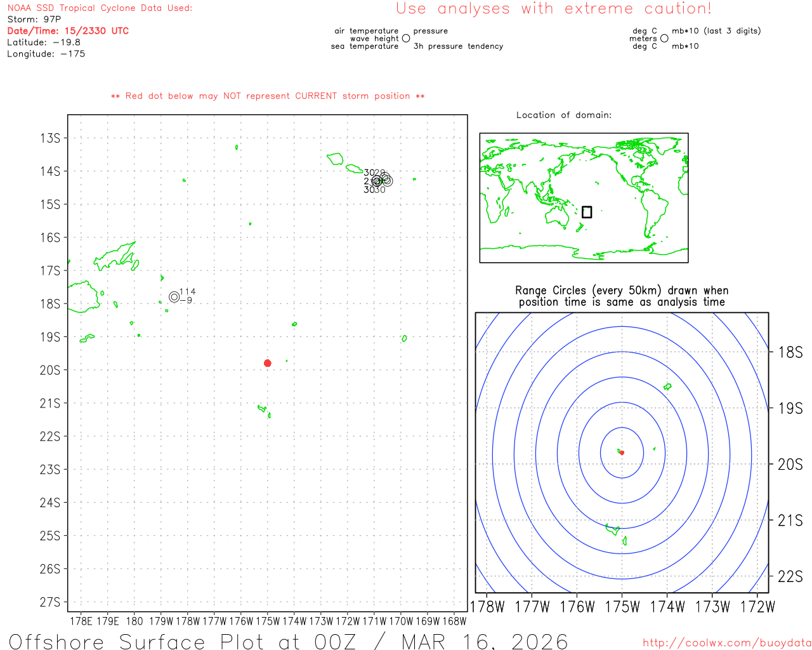This screenshot has width=812, height=650.
Task: Click the legend circle beside meters label
Action: 664,38
